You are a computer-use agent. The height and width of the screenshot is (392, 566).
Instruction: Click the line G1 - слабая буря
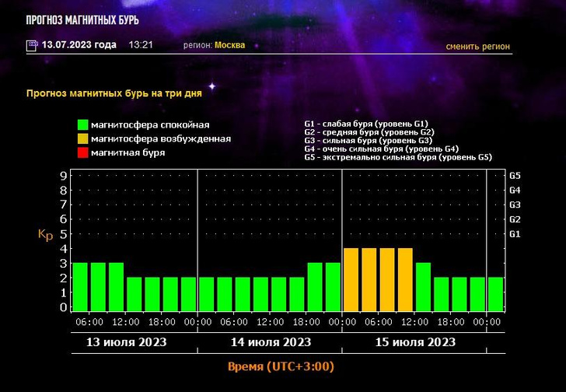pyautogui.click(x=366, y=124)
